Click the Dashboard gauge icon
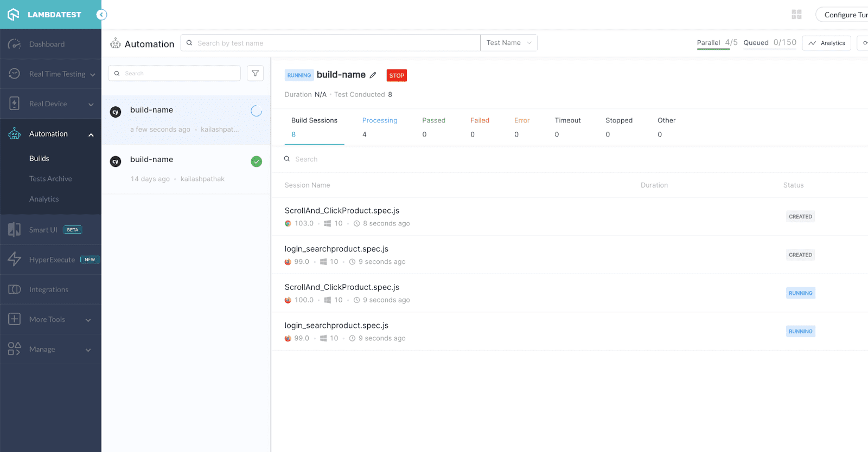 tap(15, 44)
